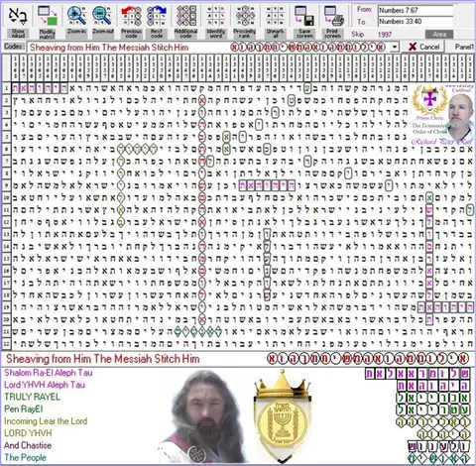Select the Skip value 1997
This screenshot has height=466, width=476.
pos(385,34)
